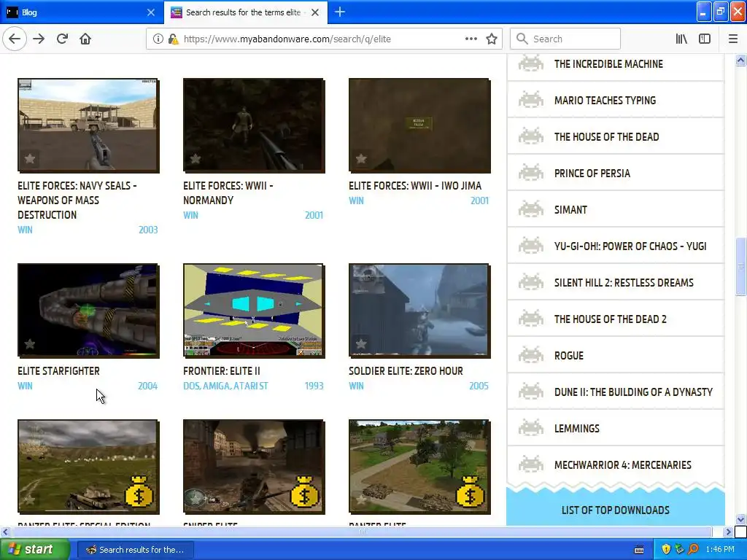Favorite Elite Forces WWII Normandy with star
Viewport: 747px width, 560px height.
tap(196, 158)
